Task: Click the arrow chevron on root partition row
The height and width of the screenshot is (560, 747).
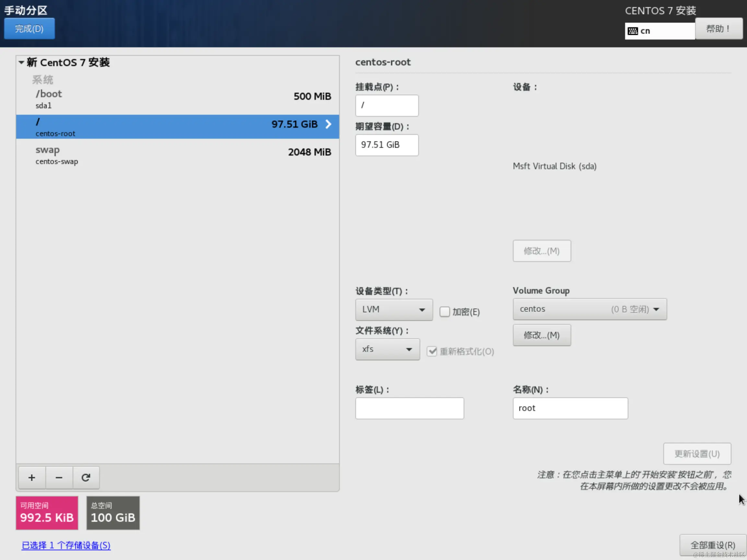Action: pos(328,124)
